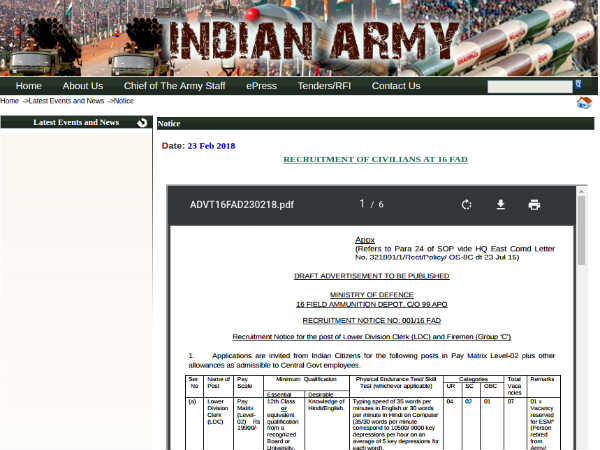Image resolution: width=600 pixels, height=450 pixels.
Task: Open the Tenders/RFI menu
Action: coord(324,86)
